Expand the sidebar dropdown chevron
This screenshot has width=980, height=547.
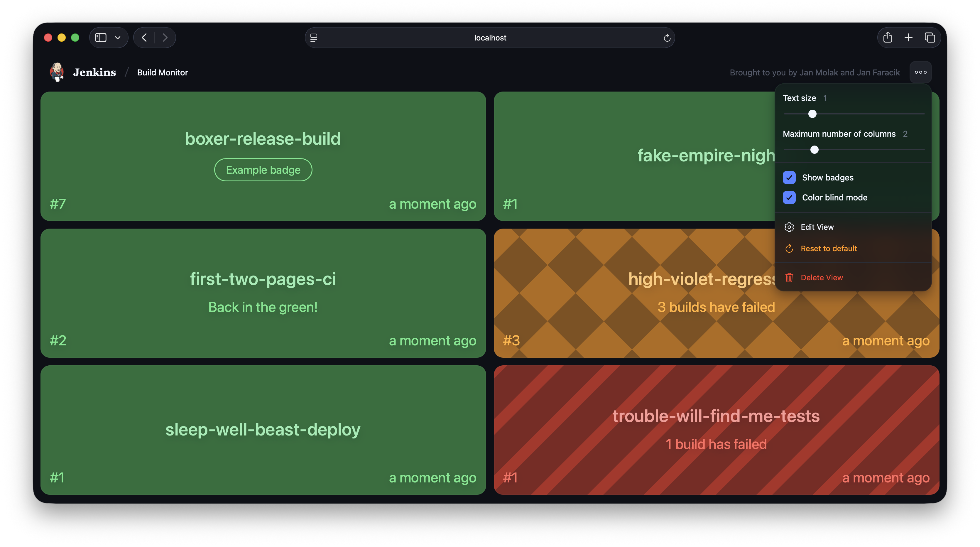[118, 37]
